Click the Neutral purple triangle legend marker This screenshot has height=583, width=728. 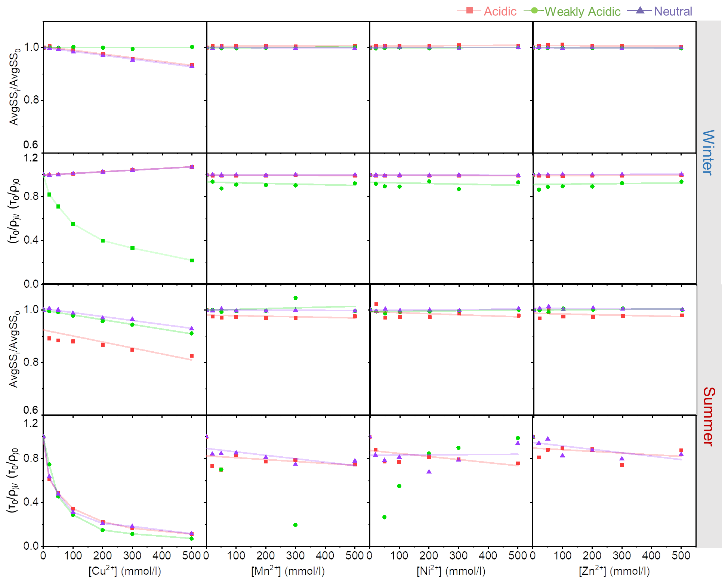tap(640, 10)
